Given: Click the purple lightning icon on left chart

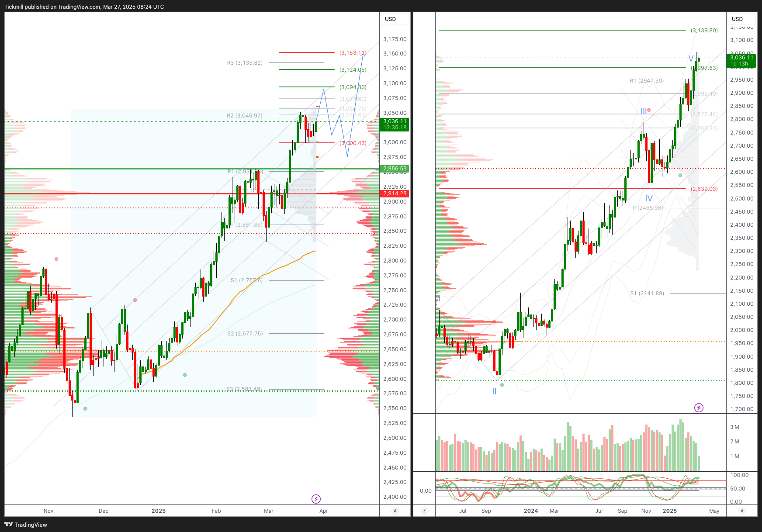Looking at the screenshot, I should pos(316,499).
